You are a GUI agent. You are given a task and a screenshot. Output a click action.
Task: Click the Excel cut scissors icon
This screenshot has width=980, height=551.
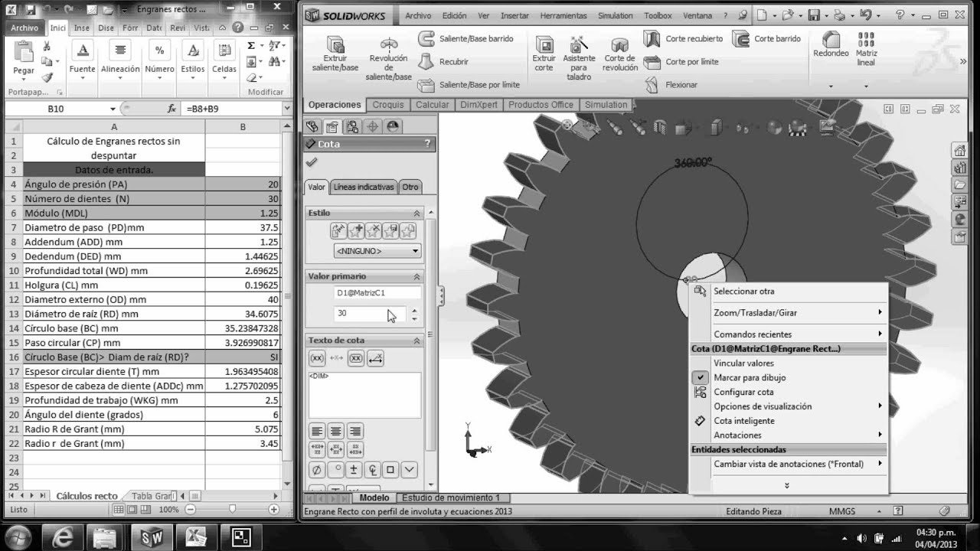click(47, 46)
